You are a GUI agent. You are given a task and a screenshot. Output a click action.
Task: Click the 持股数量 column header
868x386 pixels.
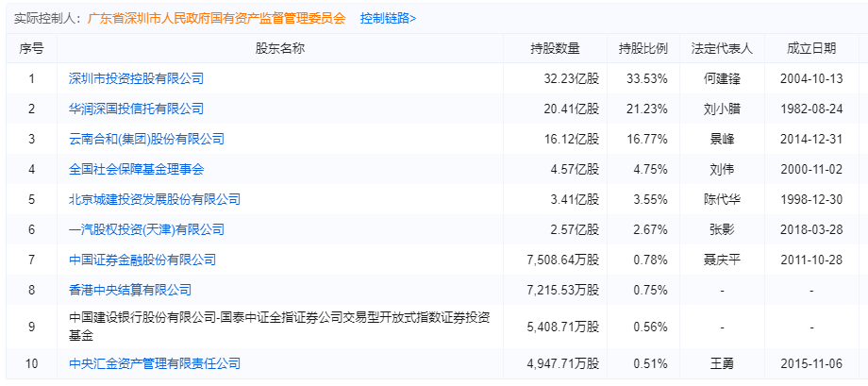(555, 48)
